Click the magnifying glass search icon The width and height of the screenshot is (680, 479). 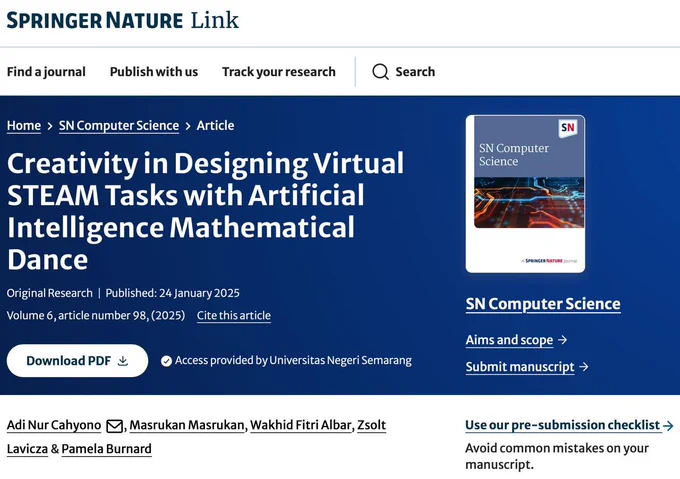pyautogui.click(x=380, y=72)
